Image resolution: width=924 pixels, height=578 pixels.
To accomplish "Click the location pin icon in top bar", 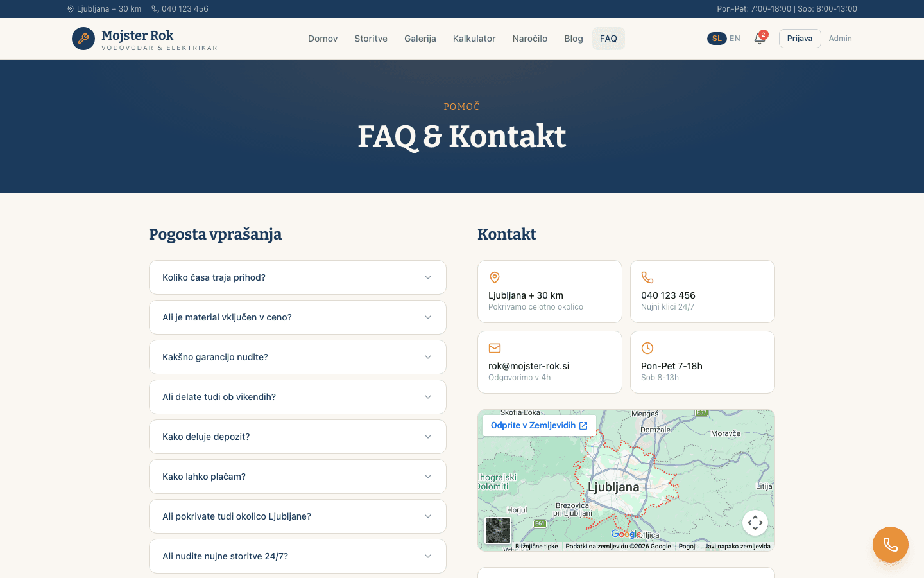I will (71, 9).
